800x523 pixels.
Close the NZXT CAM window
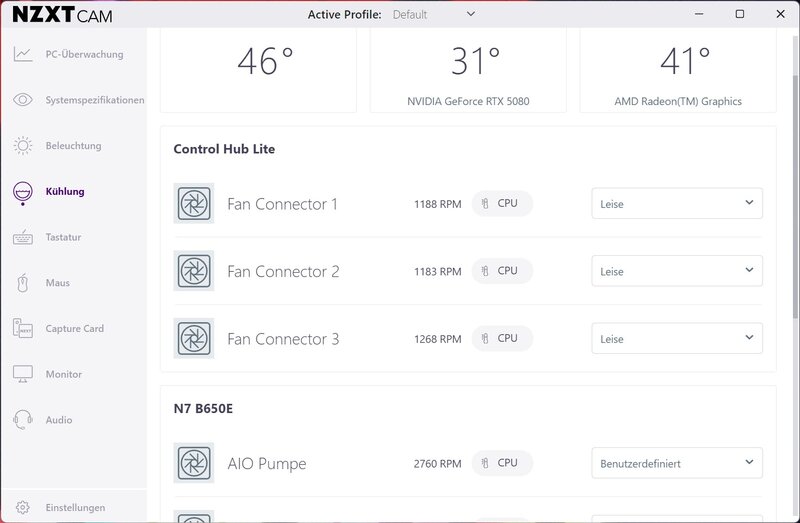pos(781,14)
